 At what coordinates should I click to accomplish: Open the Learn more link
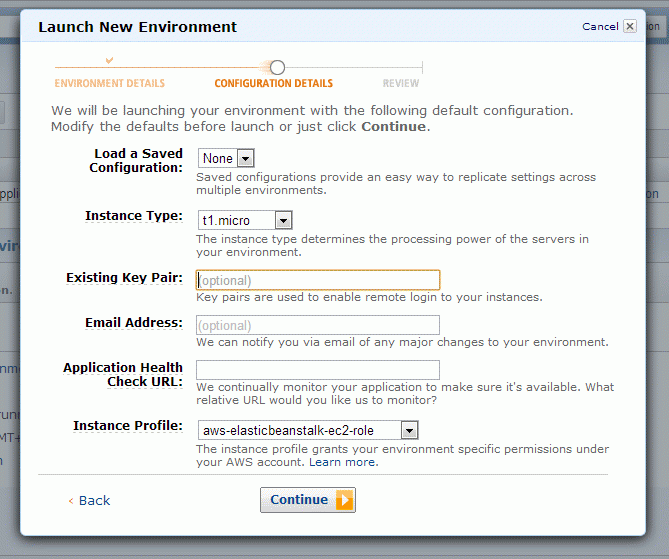click(x=343, y=462)
